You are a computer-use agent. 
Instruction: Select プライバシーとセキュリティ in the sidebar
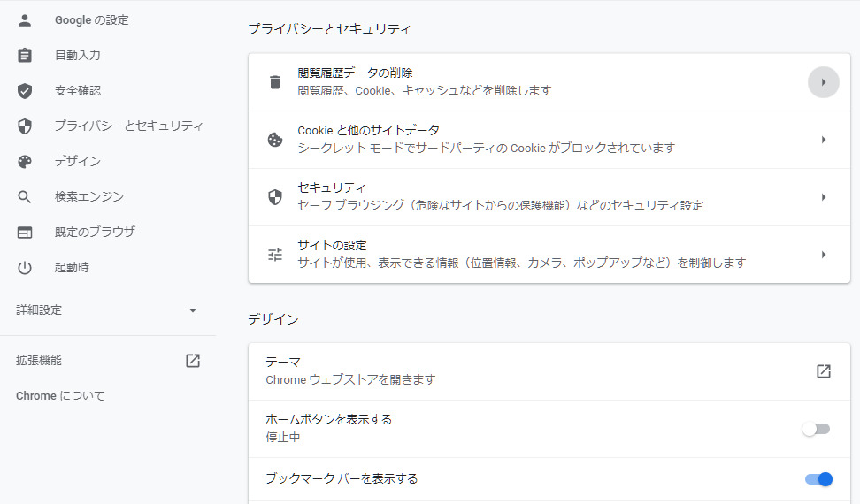point(128,126)
